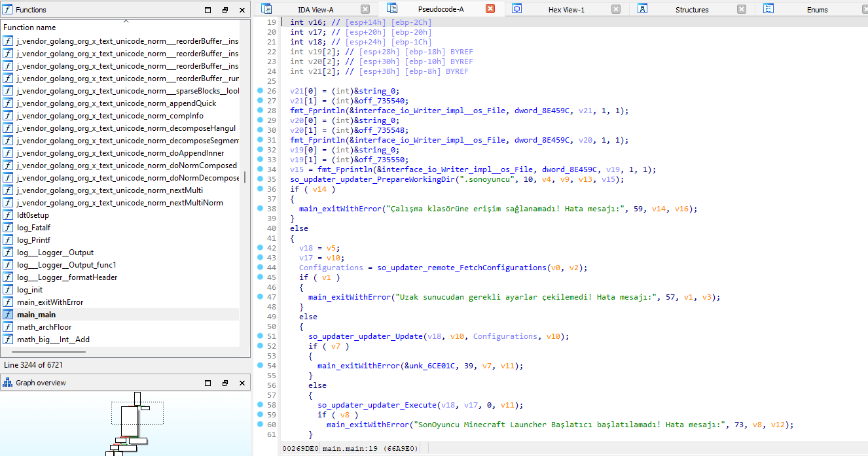Switch to the Structures tab
The width and height of the screenshot is (868, 456).
coord(692,9)
